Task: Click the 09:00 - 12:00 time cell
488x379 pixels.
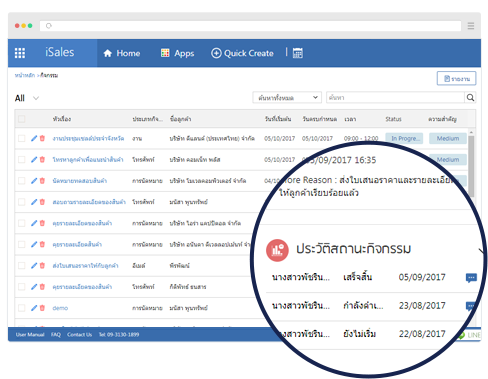Action: click(361, 138)
